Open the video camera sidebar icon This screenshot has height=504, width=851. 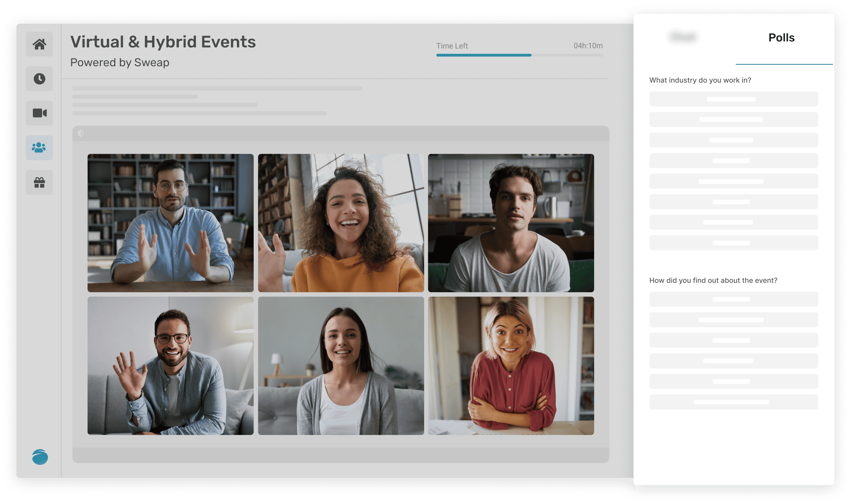39,113
